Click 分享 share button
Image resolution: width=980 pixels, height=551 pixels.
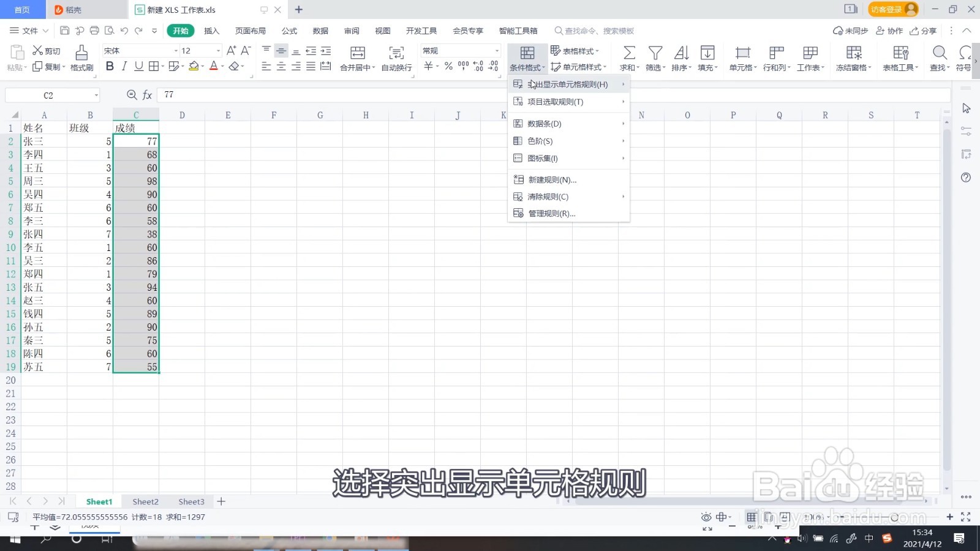click(x=924, y=31)
